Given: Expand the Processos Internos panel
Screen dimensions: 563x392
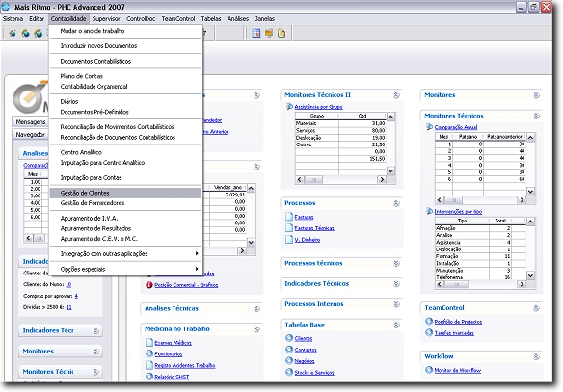Looking at the screenshot, I should pyautogui.click(x=396, y=304).
